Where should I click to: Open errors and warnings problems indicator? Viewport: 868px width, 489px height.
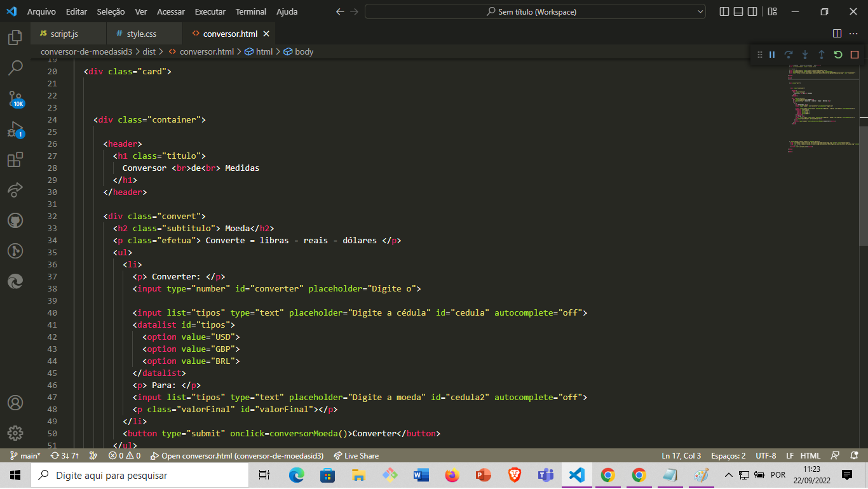(x=125, y=455)
